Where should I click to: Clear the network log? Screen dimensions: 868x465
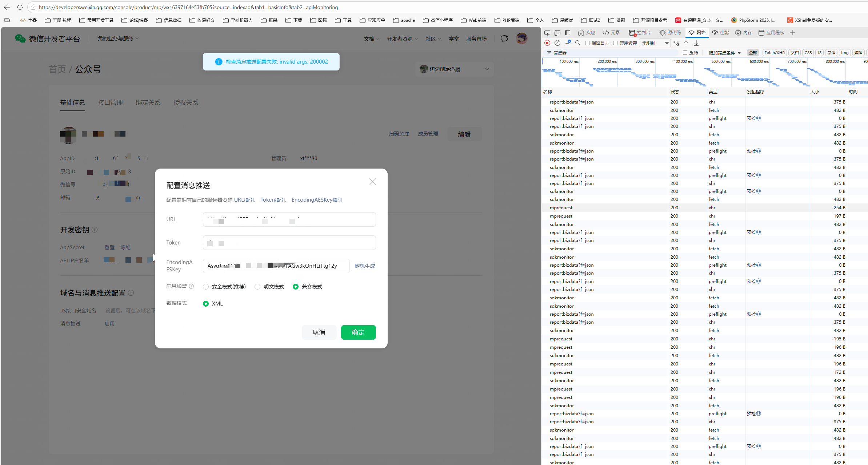557,43
